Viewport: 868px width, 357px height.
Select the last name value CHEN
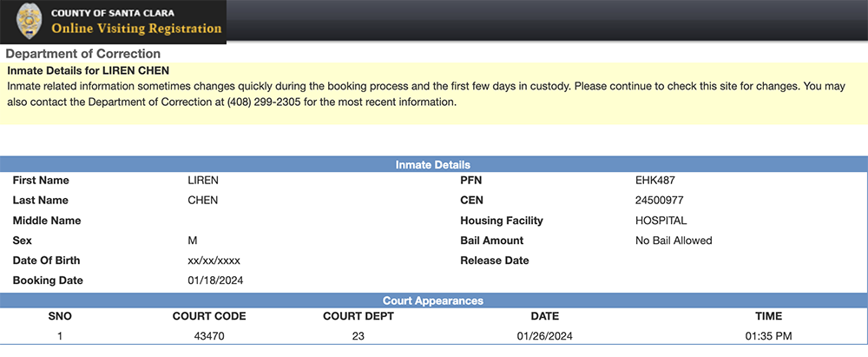click(x=203, y=201)
